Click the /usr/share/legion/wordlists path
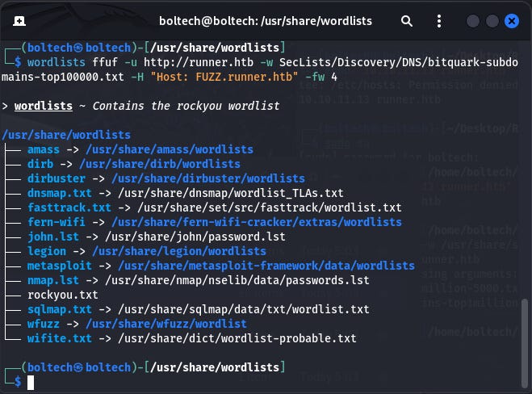 (x=179, y=251)
